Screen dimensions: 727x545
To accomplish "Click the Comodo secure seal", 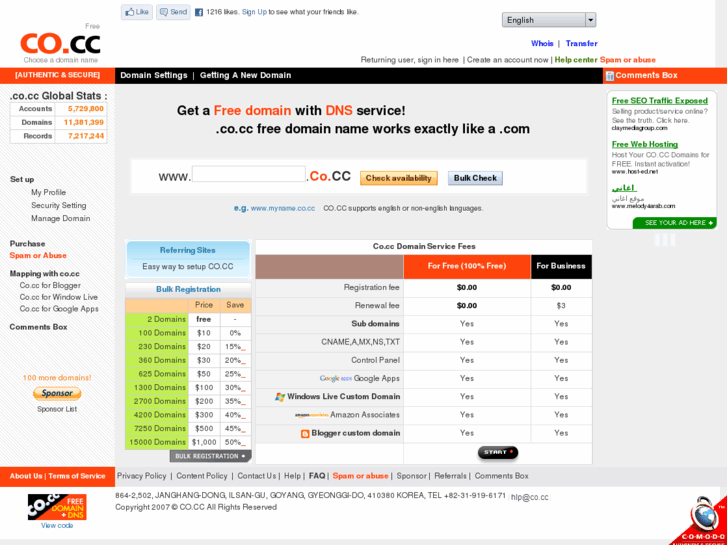I will (701, 520).
